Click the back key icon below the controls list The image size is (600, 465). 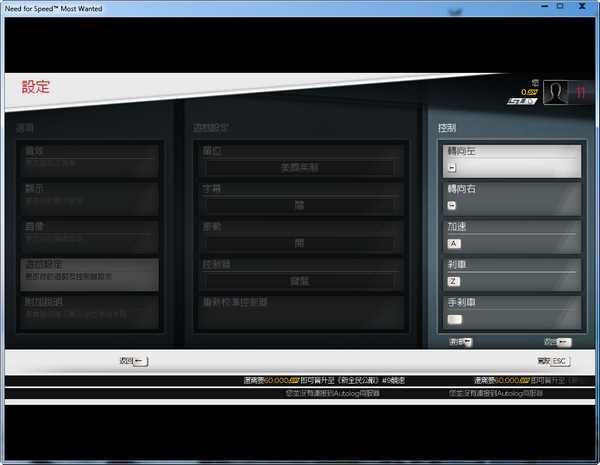click(x=564, y=342)
